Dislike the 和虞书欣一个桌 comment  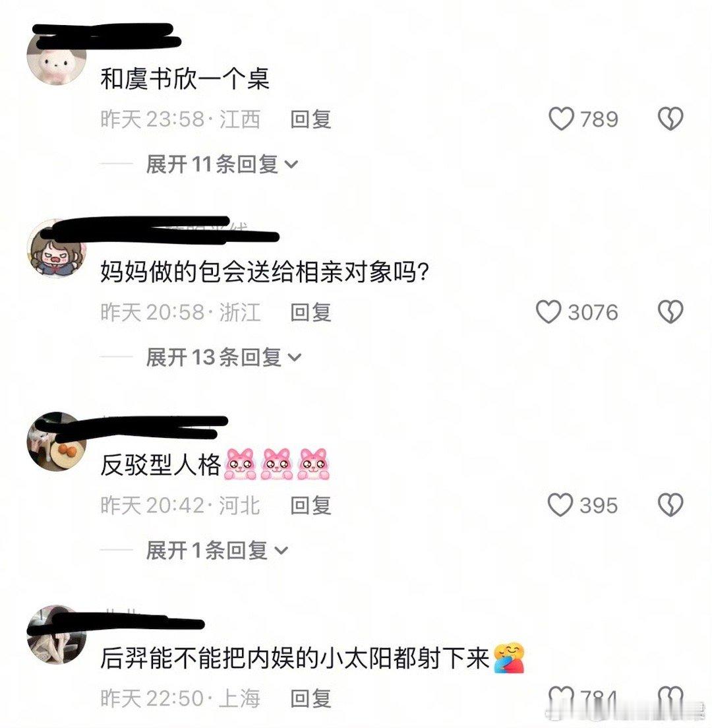[x=670, y=119]
